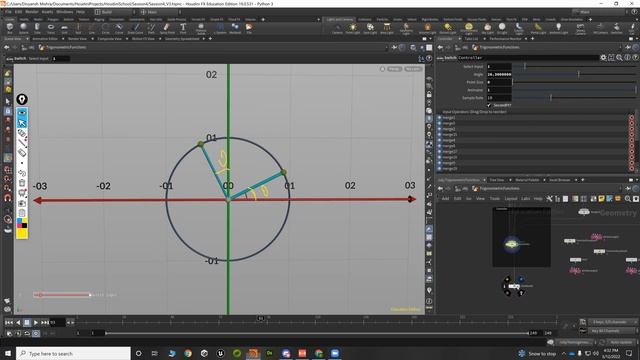This screenshot has width=640, height=360.
Task: Open the No cam viewport dropdown
Action: (413, 69)
